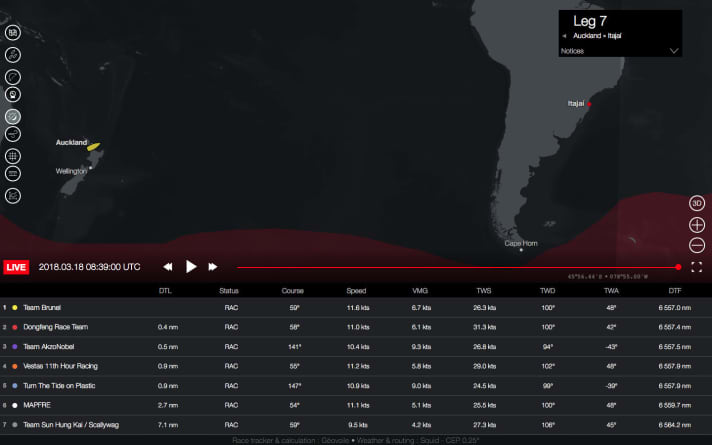Image resolution: width=712 pixels, height=445 pixels.
Task: Click the yellow boat near Auckland
Action: click(x=94, y=146)
